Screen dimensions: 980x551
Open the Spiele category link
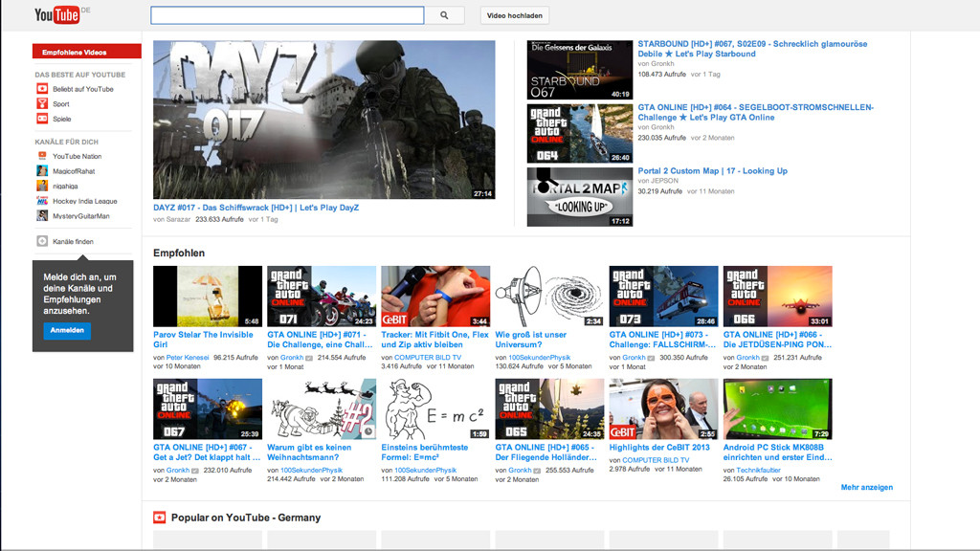click(62, 120)
